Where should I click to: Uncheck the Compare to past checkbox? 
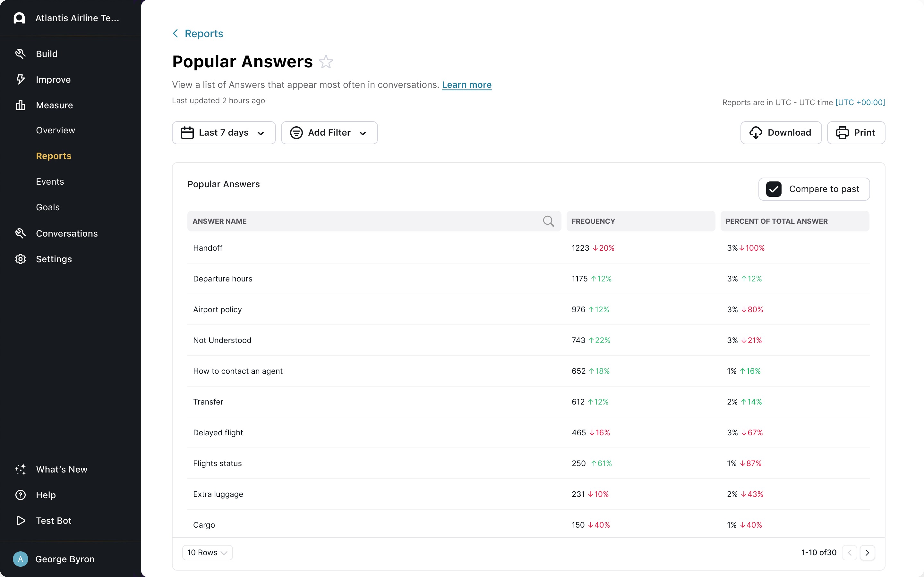(x=774, y=189)
